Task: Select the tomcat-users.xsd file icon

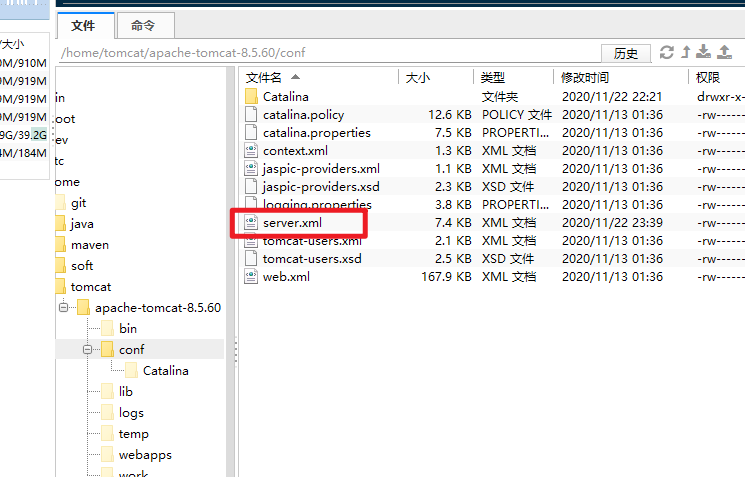Action: 251,258
